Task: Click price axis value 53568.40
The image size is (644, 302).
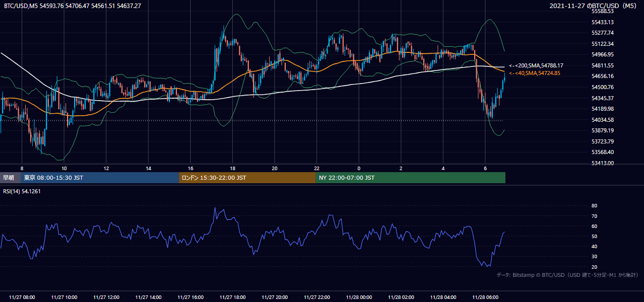Action: pyautogui.click(x=603, y=152)
